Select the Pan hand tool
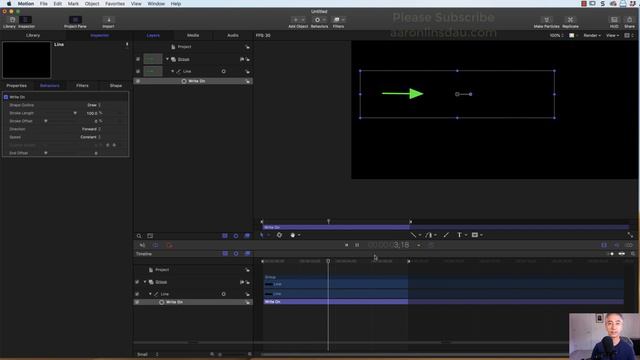 [294, 235]
